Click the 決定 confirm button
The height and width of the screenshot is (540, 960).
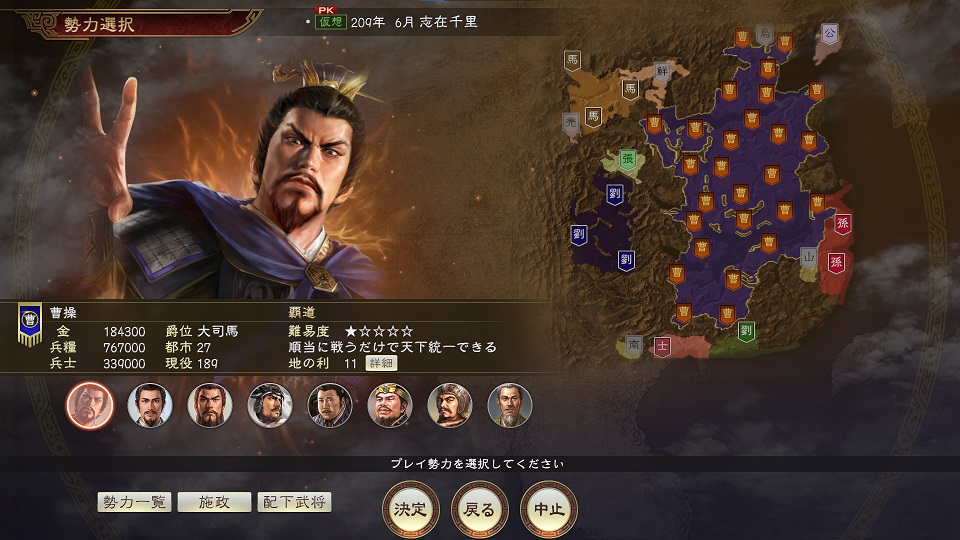[x=410, y=509]
